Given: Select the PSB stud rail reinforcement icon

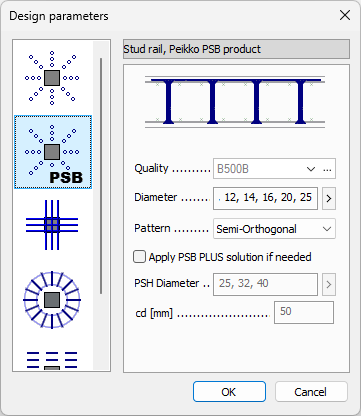Looking at the screenshot, I should coord(53,152).
